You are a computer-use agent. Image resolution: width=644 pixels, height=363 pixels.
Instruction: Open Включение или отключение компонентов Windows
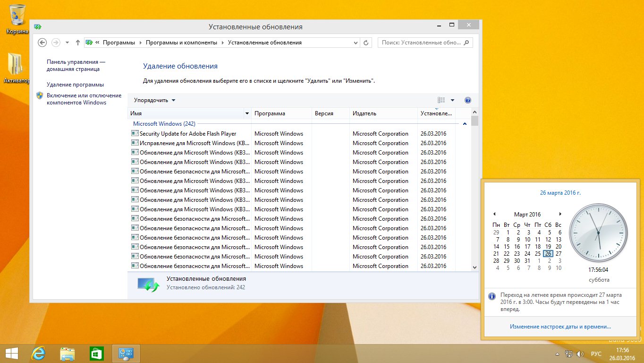click(84, 99)
